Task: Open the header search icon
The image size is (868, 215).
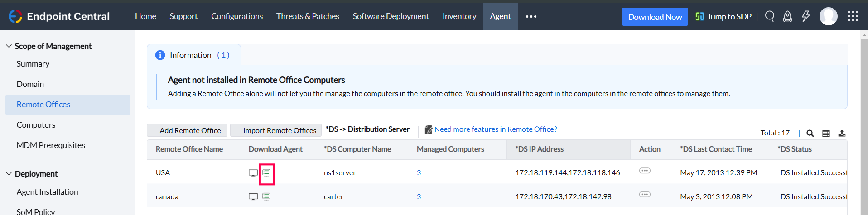Action: tap(769, 17)
